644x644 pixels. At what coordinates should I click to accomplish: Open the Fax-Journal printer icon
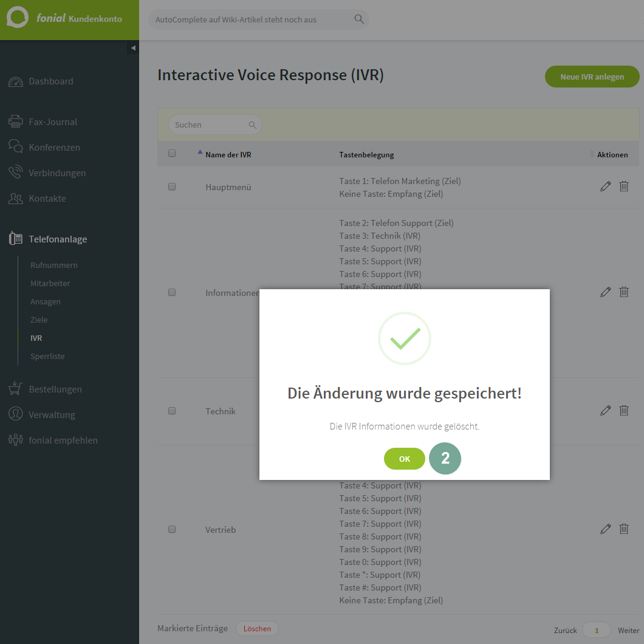16,122
